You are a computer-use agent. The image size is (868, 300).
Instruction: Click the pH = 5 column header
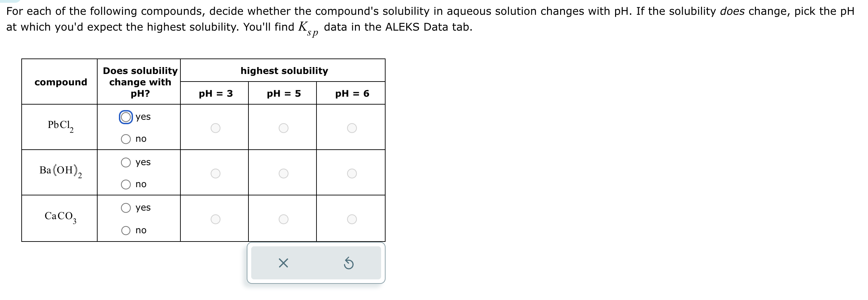282,93
